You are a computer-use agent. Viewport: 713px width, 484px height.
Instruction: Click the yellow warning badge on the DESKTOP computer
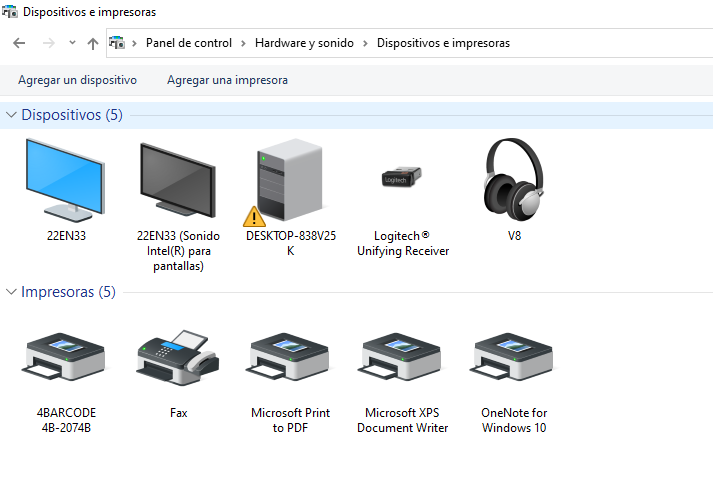[x=254, y=217]
